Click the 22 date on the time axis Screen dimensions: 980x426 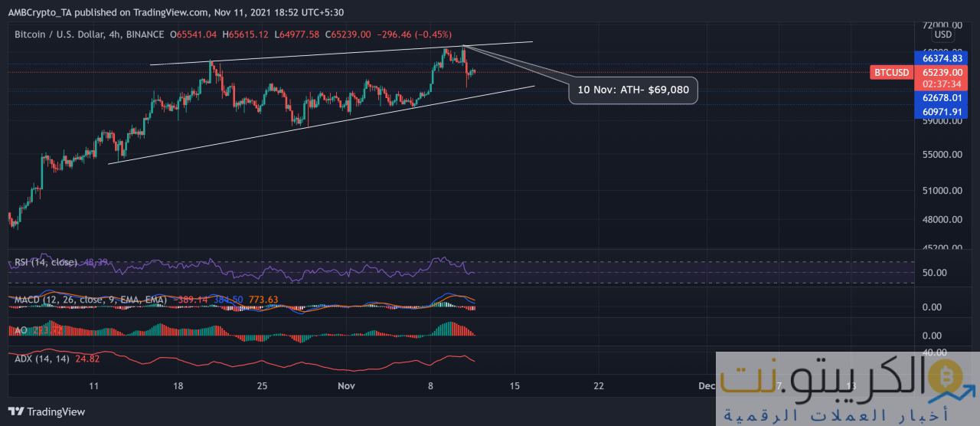pyautogui.click(x=599, y=385)
